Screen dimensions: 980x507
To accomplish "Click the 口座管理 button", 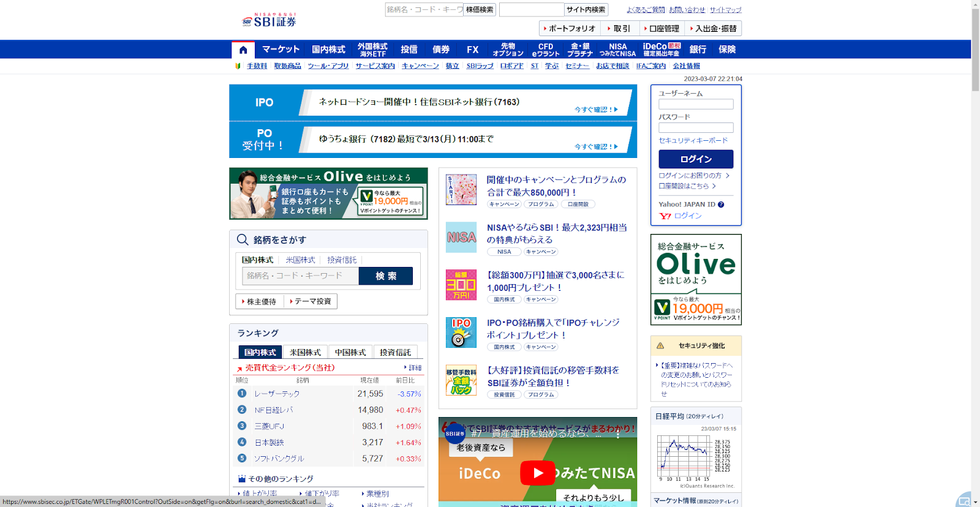I will click(x=661, y=28).
